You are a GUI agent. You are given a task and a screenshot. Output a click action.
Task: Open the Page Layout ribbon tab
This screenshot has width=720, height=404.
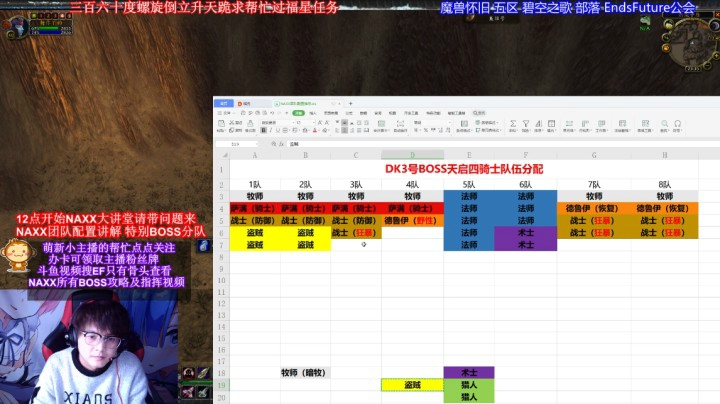(331, 113)
